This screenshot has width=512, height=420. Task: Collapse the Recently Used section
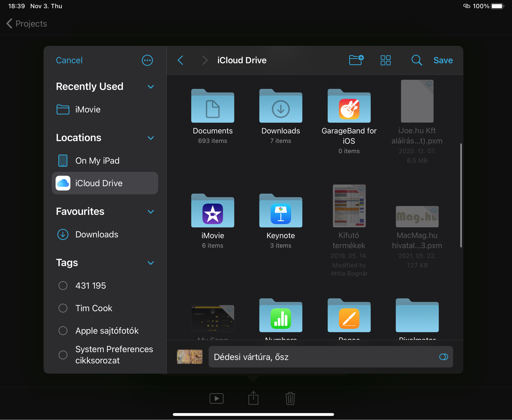click(x=151, y=87)
